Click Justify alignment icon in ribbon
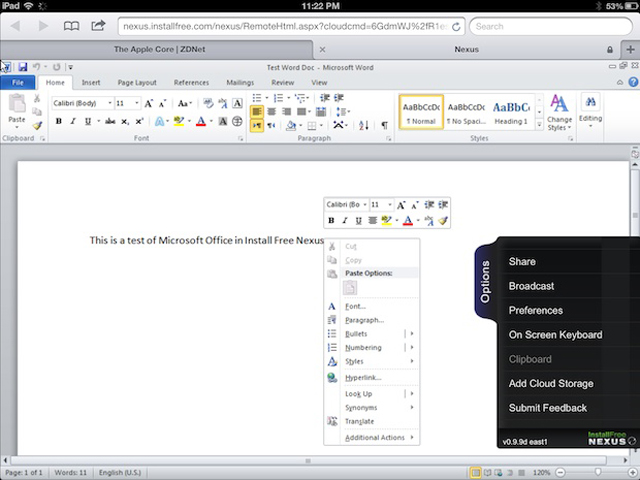This screenshot has height=480, width=640. pyautogui.click(x=302, y=111)
